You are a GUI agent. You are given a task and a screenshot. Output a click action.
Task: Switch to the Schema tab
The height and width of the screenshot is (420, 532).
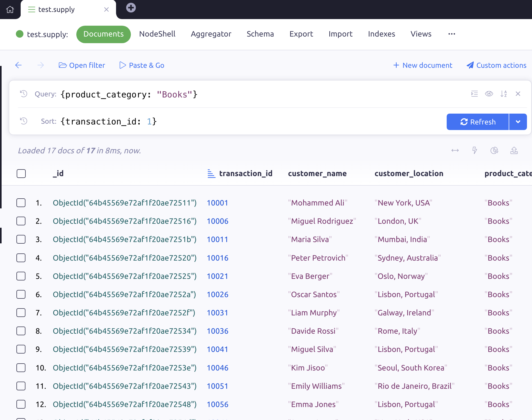click(260, 34)
